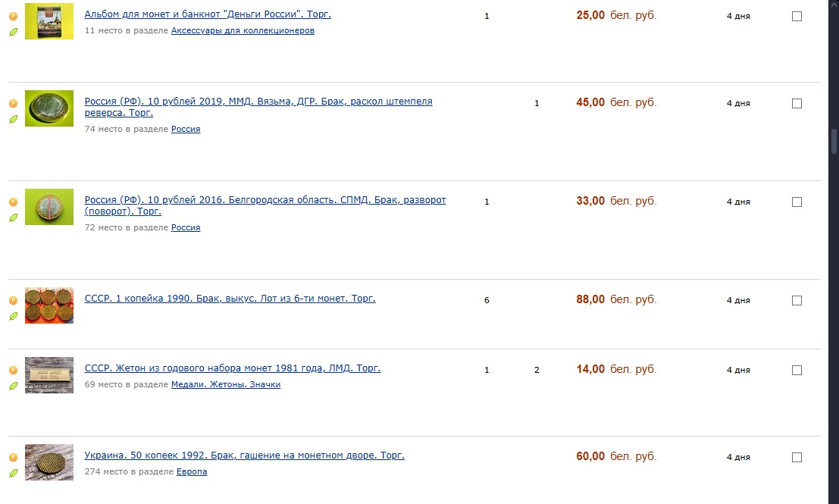Screen dimensions: 839x504
Task: Click green leaf icon beside the Жетон 1981 lot
Action: [x=13, y=386]
